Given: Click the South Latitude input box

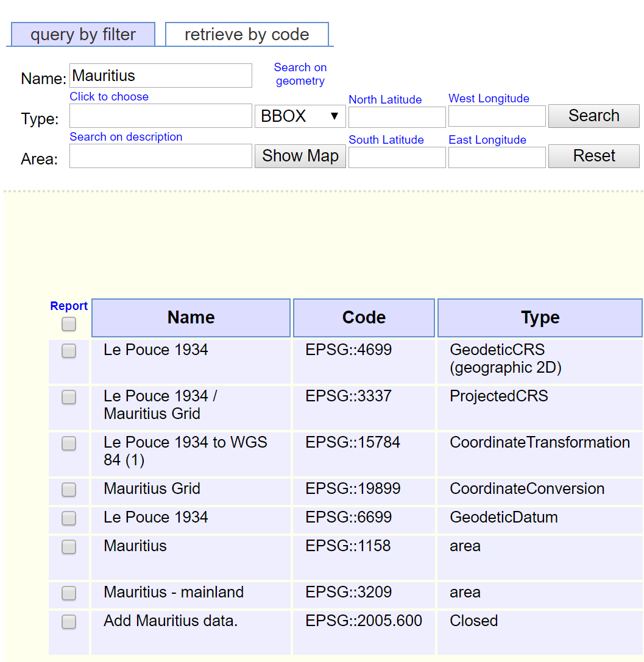Looking at the screenshot, I should (397, 158).
